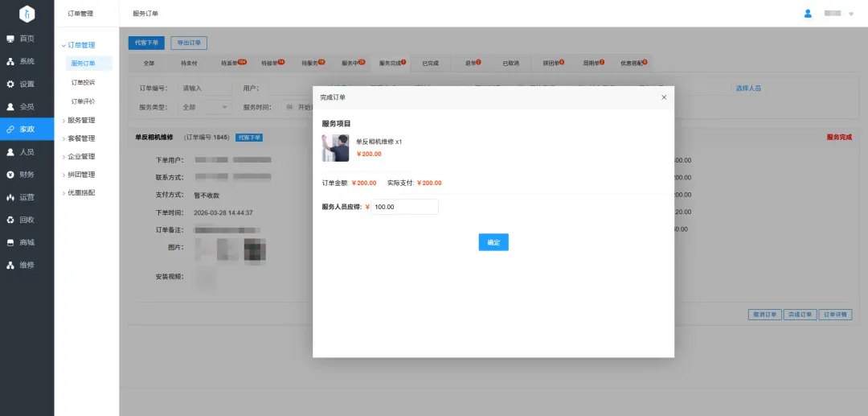The image size is (868, 416).
Task: Close the 完成订单 dialog
Action: pos(664,97)
